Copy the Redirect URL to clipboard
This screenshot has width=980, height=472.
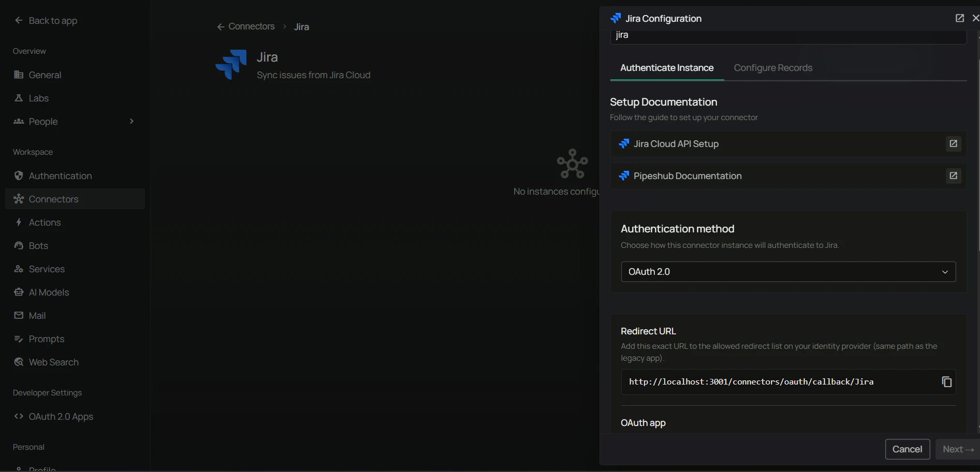click(x=946, y=381)
